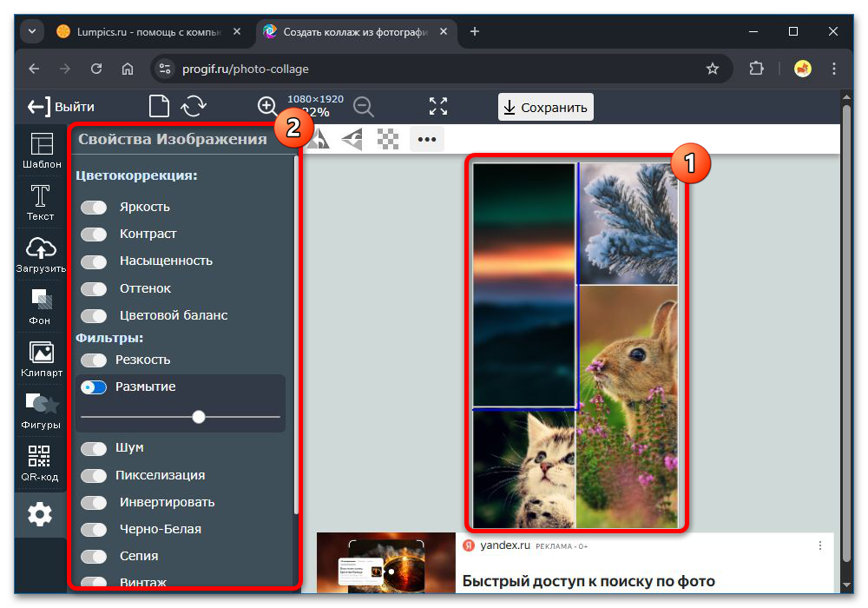Open the browser tab search dropdown arrow
Image resolution: width=868 pixels, height=608 pixels.
(x=32, y=32)
